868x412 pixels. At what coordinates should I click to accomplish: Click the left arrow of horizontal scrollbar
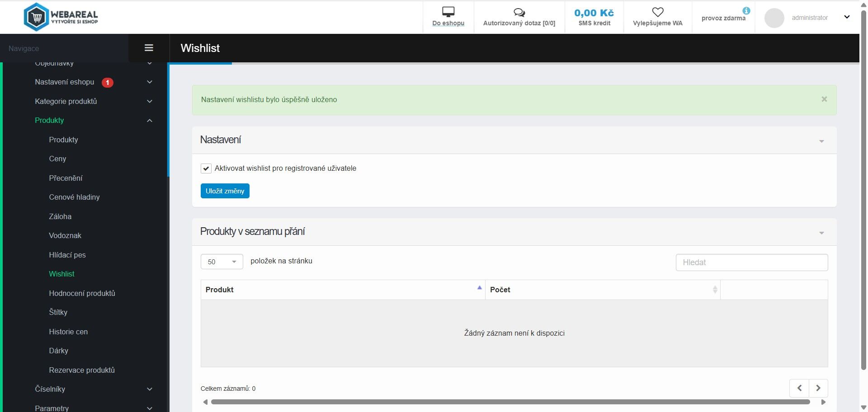pyautogui.click(x=205, y=402)
